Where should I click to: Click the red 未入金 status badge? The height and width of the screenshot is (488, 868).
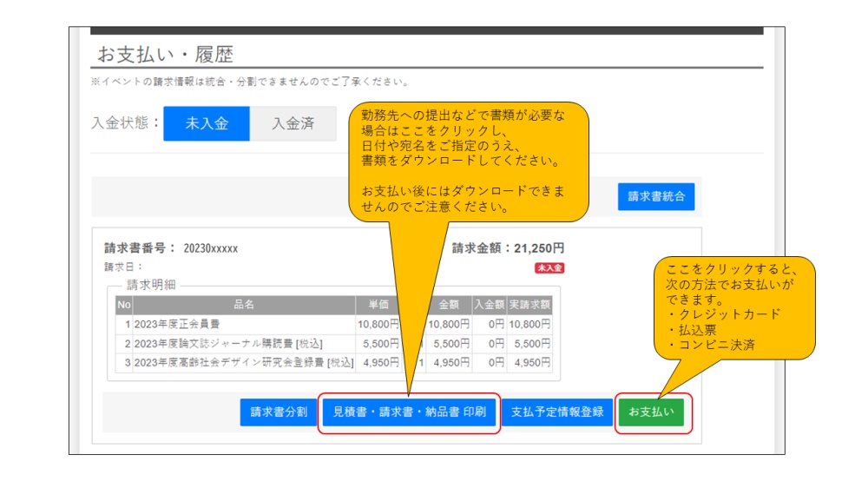click(x=549, y=268)
